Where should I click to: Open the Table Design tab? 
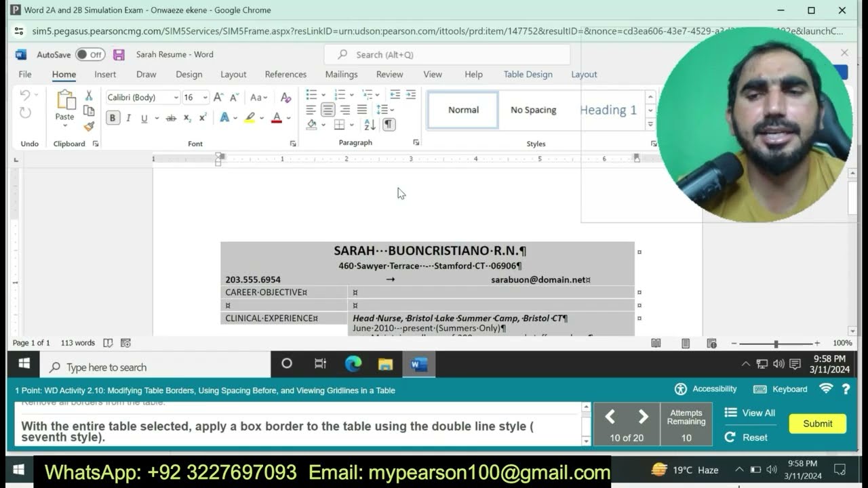pos(528,75)
